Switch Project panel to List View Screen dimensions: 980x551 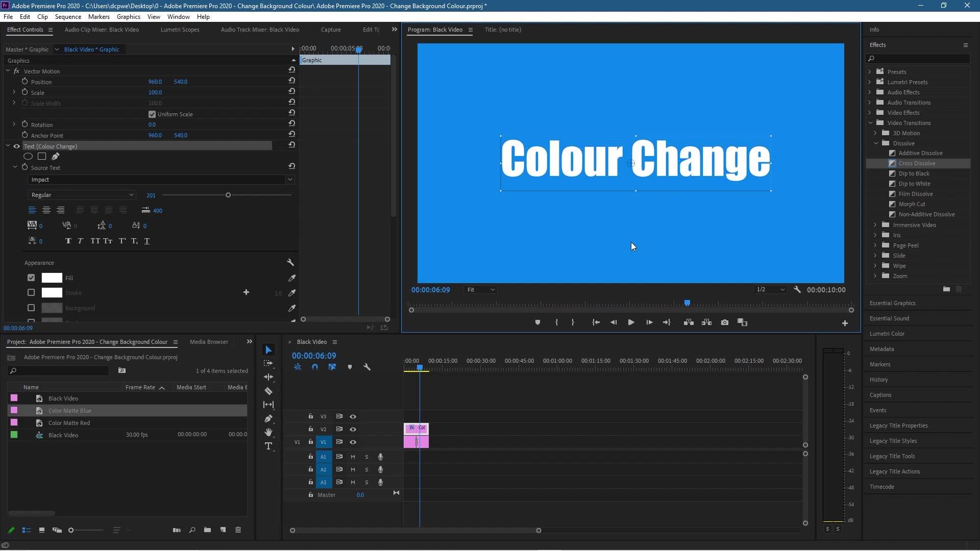tap(27, 530)
